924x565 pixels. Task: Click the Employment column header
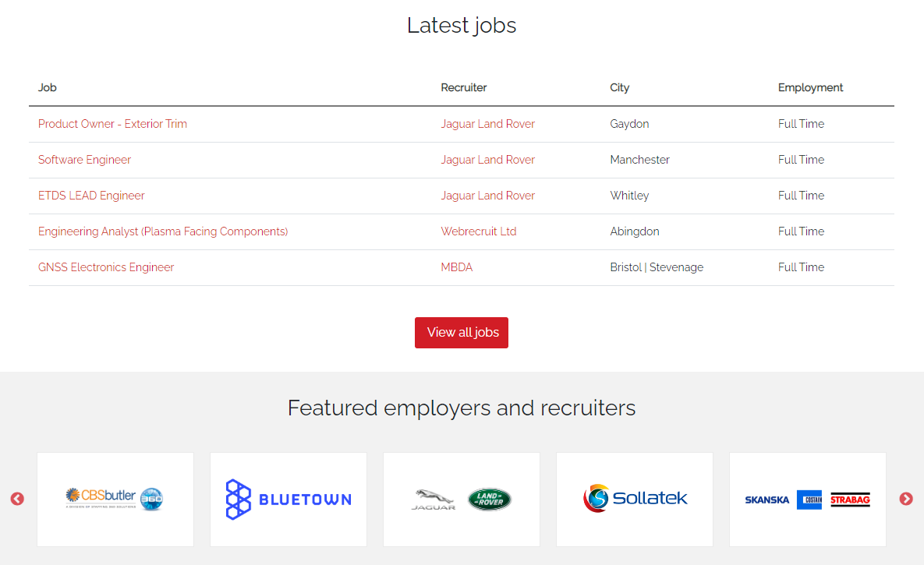click(810, 87)
